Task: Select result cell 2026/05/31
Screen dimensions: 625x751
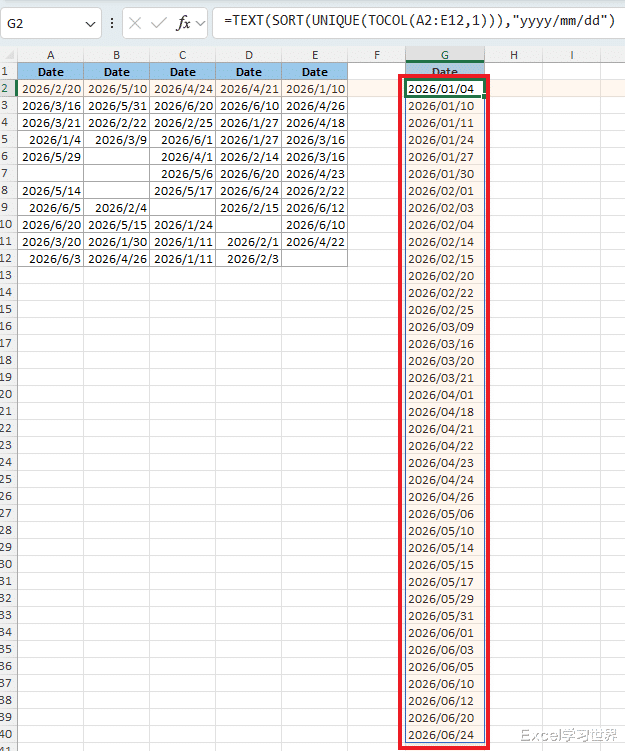Action: pyautogui.click(x=445, y=616)
